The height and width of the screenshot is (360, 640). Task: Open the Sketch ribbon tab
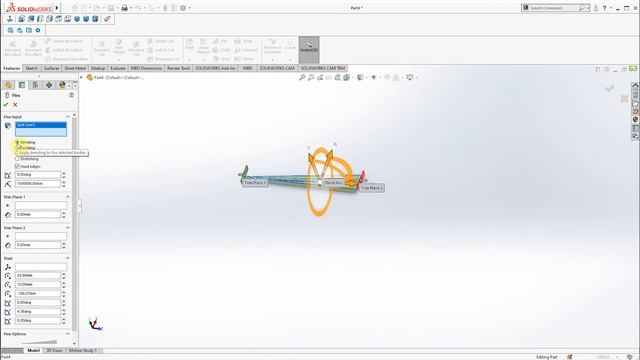(32, 68)
